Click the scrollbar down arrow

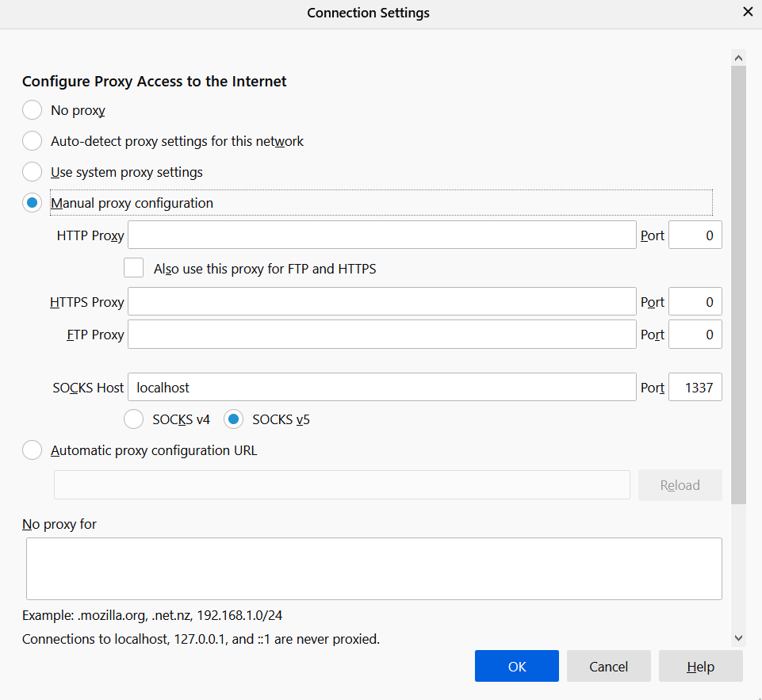click(738, 637)
